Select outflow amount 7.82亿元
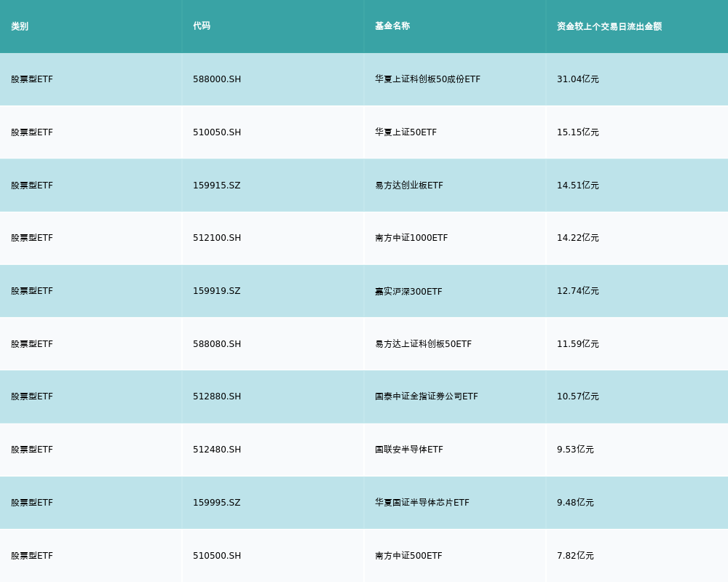This screenshot has width=728, height=582. tap(575, 556)
